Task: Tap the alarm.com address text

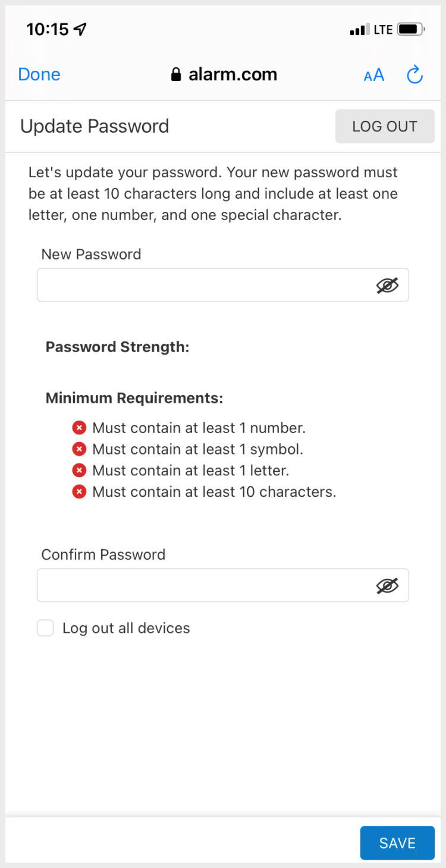Action: pos(233,74)
